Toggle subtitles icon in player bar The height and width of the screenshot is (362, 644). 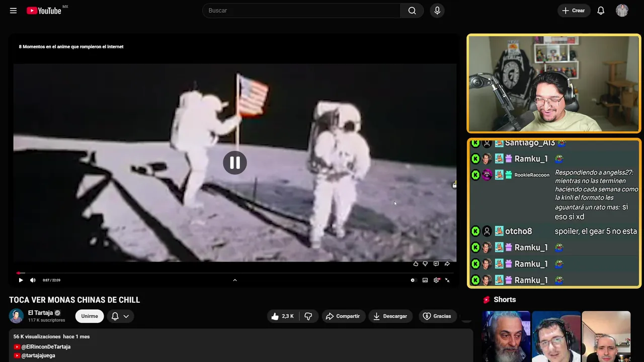(x=425, y=280)
